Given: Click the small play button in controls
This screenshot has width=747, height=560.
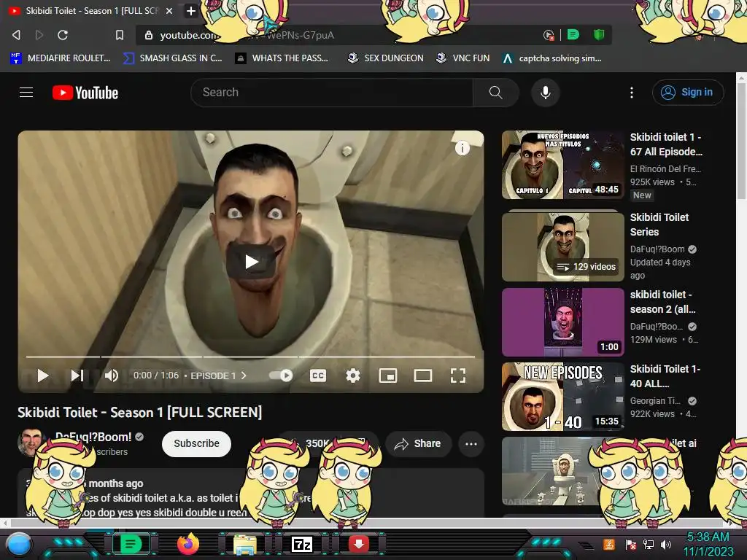Looking at the screenshot, I should (43, 376).
